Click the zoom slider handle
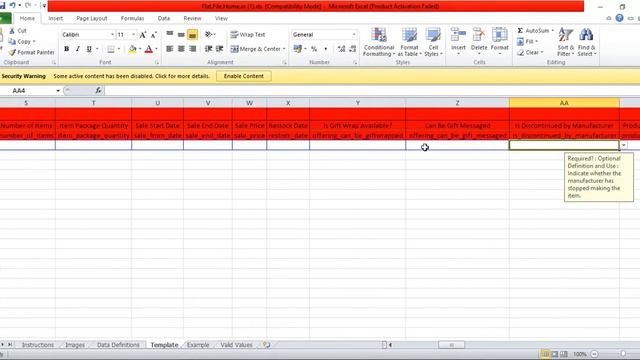This screenshot has width=640, height=360. 623,354
